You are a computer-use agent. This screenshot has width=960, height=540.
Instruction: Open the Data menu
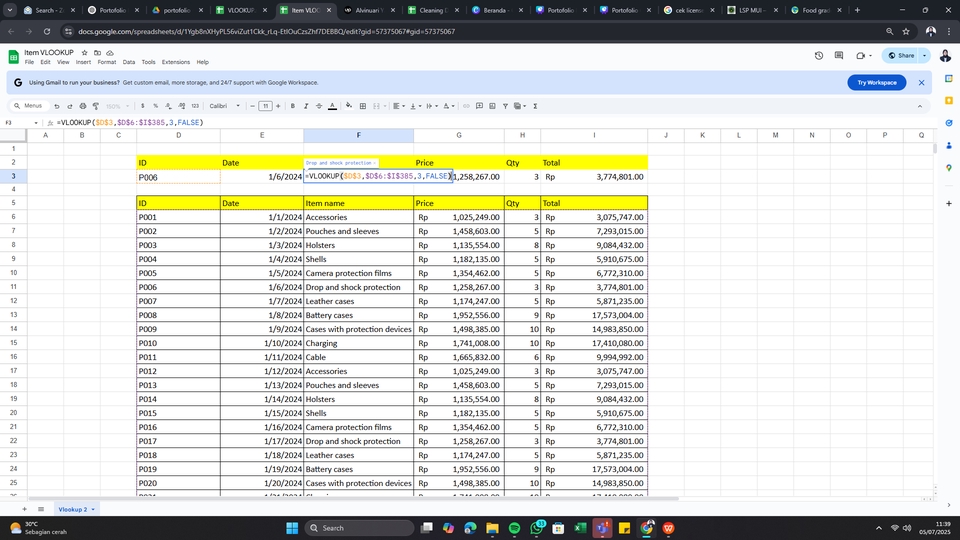pyautogui.click(x=128, y=62)
